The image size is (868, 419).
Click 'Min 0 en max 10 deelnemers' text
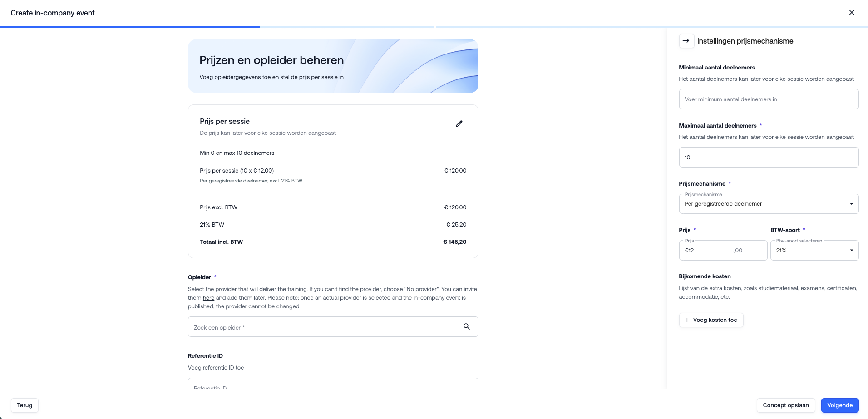tap(237, 153)
